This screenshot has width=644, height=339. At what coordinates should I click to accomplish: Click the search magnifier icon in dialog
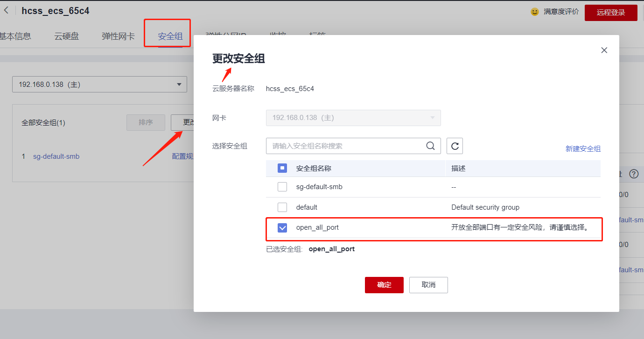(x=431, y=146)
